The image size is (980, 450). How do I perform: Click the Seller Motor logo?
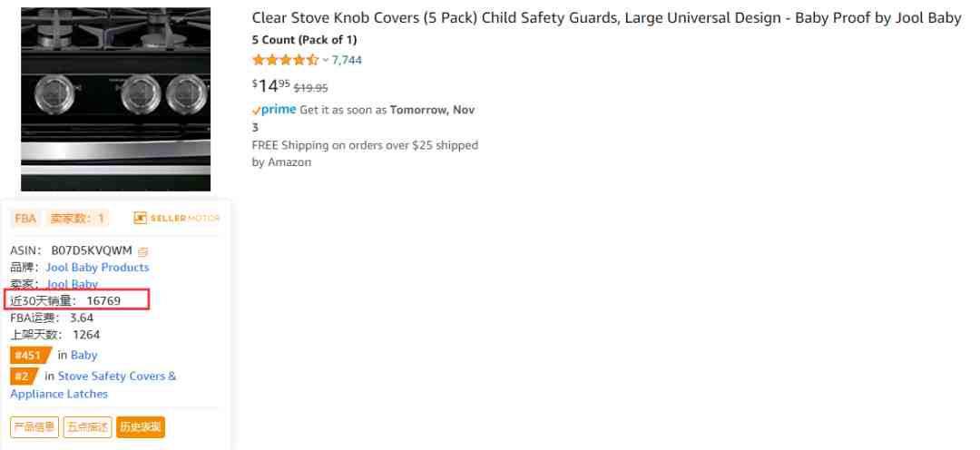click(177, 218)
